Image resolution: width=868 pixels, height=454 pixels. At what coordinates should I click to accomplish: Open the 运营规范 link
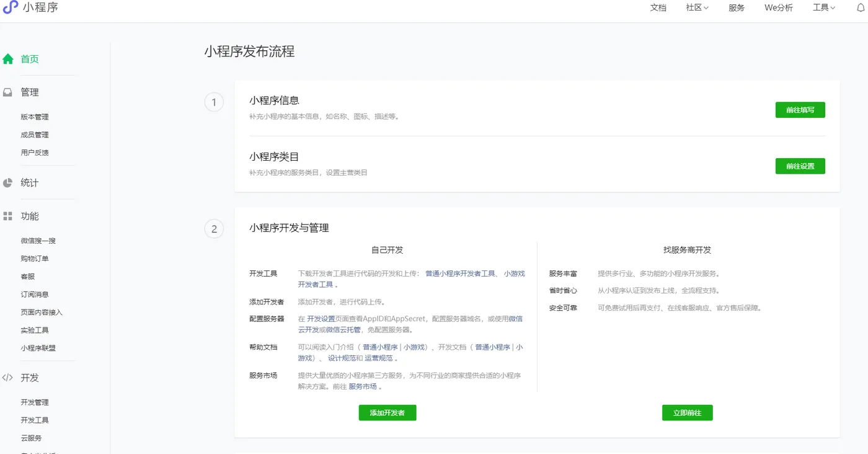click(378, 358)
